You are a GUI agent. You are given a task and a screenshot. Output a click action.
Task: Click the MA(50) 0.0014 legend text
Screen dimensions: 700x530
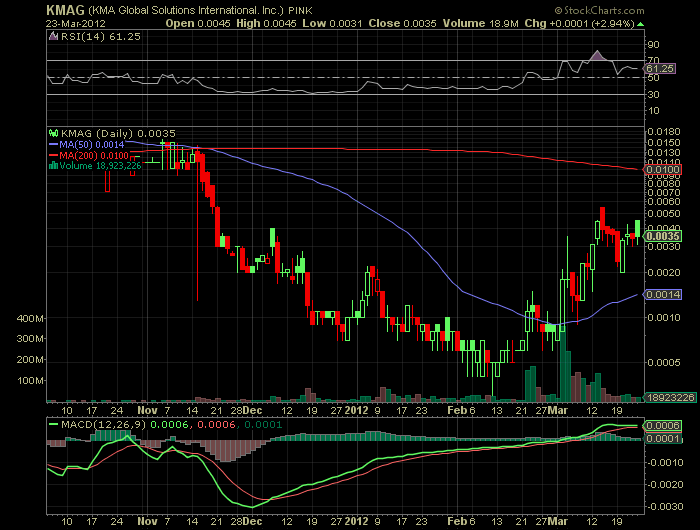click(x=92, y=144)
